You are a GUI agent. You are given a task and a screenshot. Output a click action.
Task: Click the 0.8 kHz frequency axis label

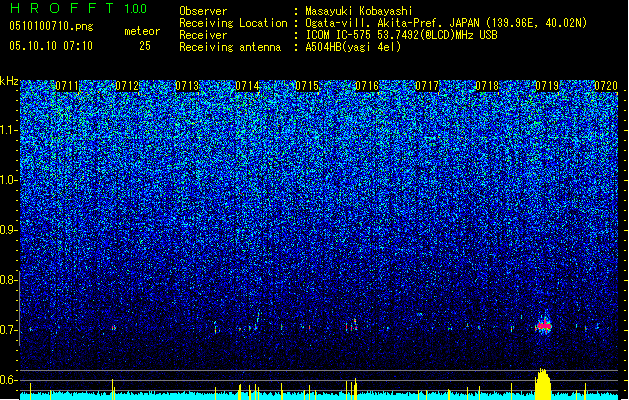(9, 280)
